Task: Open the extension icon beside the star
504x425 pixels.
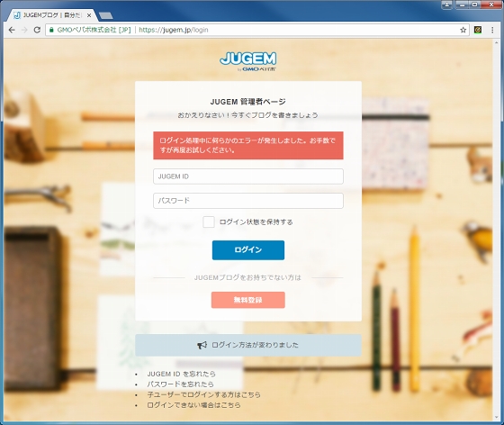Action: (x=478, y=30)
